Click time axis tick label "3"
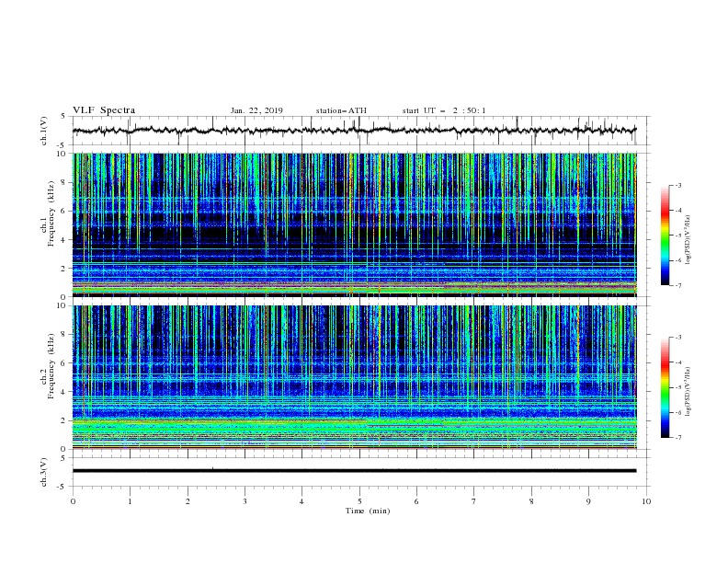Viewport: 728px width, 563px height. coord(245,501)
